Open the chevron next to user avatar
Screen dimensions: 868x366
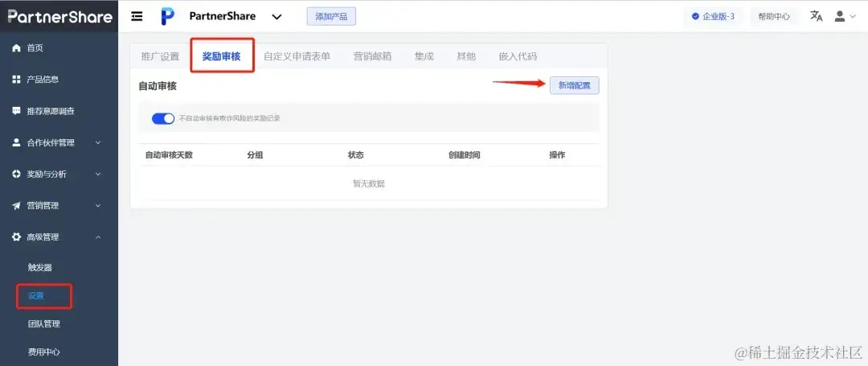853,17
